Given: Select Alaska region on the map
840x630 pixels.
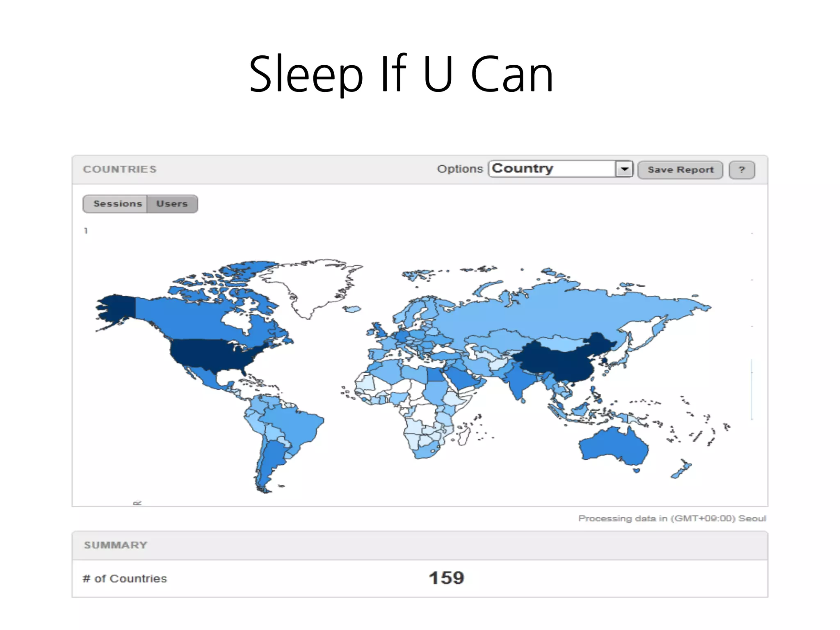Looking at the screenshot, I should click(117, 308).
